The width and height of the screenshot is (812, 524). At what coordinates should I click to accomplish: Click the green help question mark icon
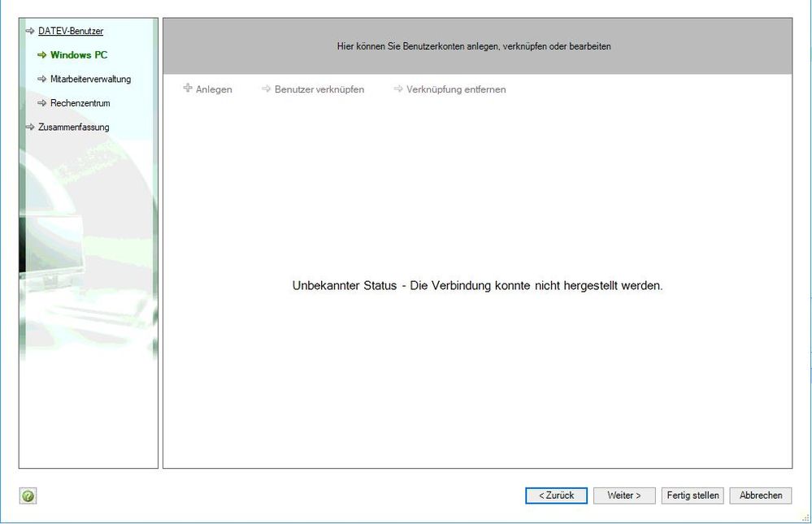tap(28, 496)
